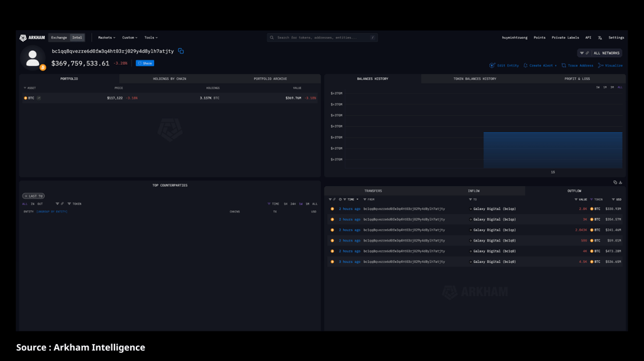Screen dimensions: 644x361
Task: Click filter icon beside ASSET column
Action: pyautogui.click(x=25, y=88)
